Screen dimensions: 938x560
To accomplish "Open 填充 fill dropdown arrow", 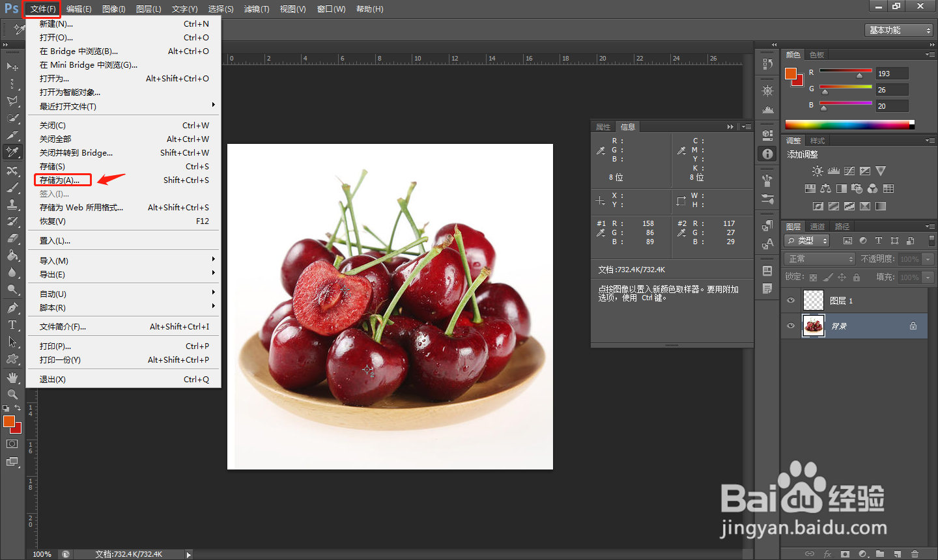I will 928,277.
